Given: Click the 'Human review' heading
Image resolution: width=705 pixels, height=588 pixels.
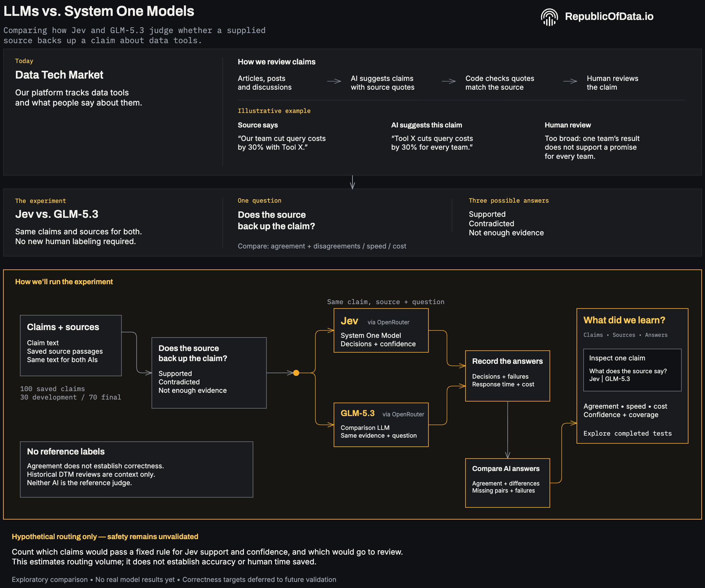Looking at the screenshot, I should click(568, 125).
